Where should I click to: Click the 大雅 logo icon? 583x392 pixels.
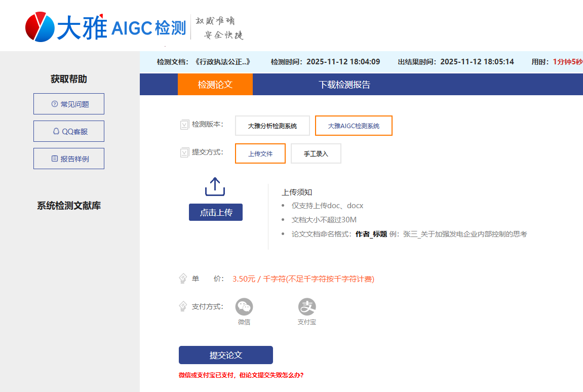(39, 26)
